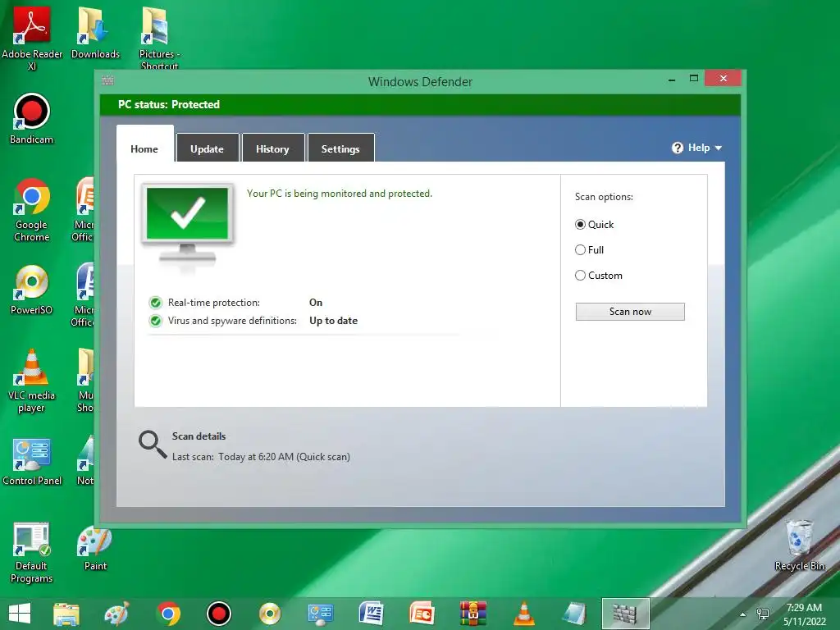
Task: Open Bandicam from the taskbar
Action: pyautogui.click(x=218, y=614)
